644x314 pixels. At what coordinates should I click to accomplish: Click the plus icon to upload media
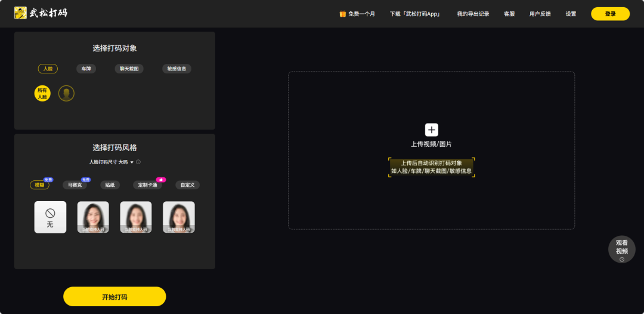click(x=431, y=130)
